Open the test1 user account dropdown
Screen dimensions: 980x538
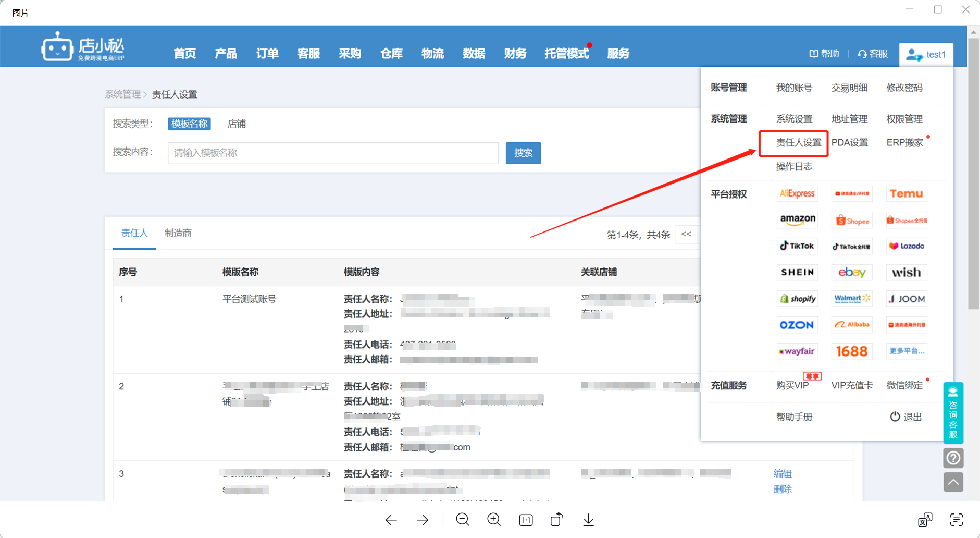[x=926, y=54]
